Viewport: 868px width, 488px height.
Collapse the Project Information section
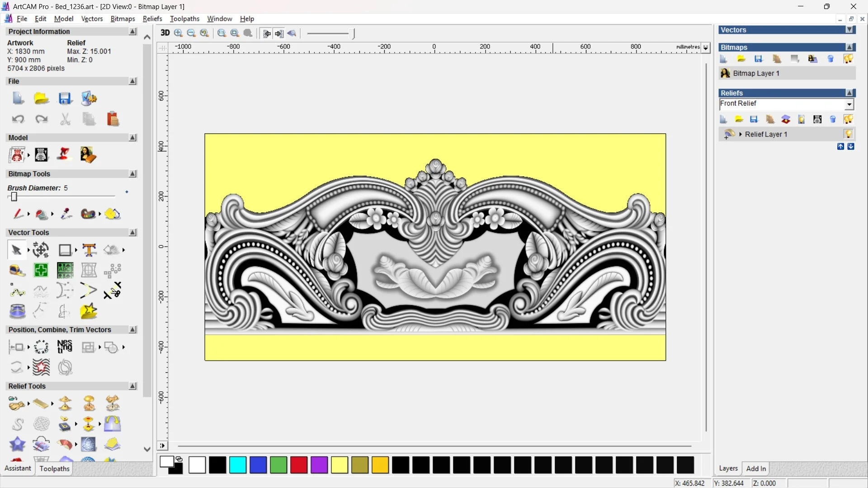pyautogui.click(x=133, y=32)
